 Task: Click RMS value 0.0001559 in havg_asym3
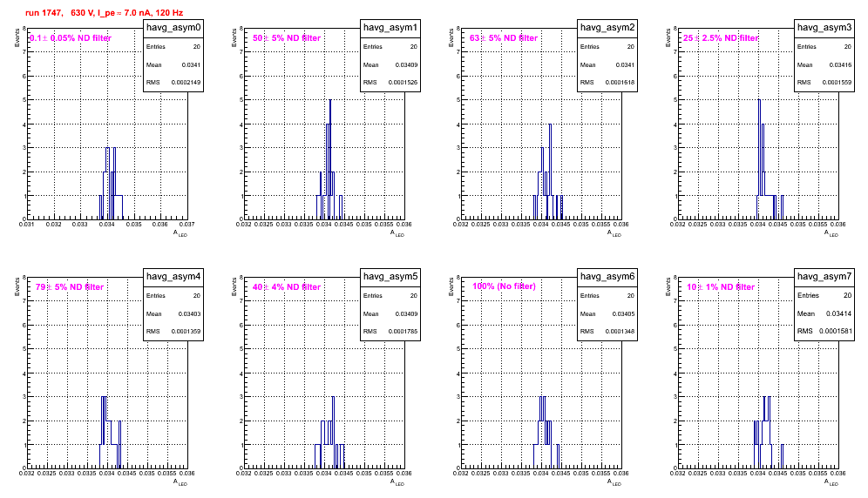(x=837, y=83)
